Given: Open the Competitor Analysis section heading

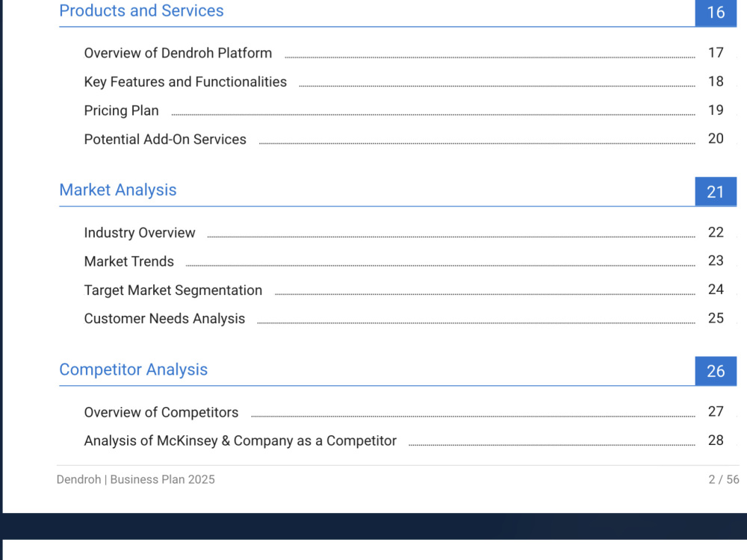Looking at the screenshot, I should tap(134, 370).
